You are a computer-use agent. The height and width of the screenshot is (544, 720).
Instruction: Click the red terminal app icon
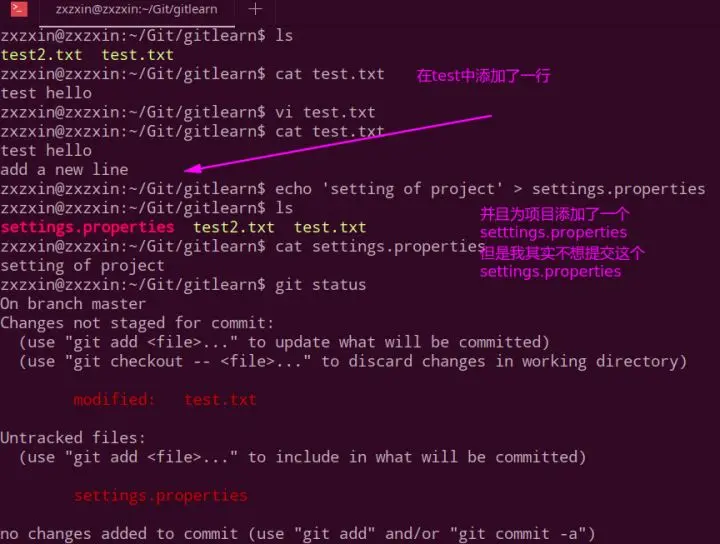tap(19, 9)
